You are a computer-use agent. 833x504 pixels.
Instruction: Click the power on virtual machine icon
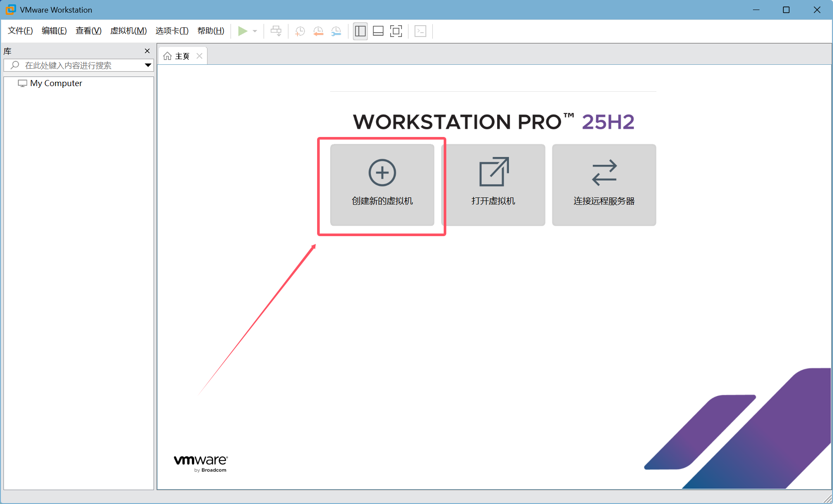coord(244,31)
